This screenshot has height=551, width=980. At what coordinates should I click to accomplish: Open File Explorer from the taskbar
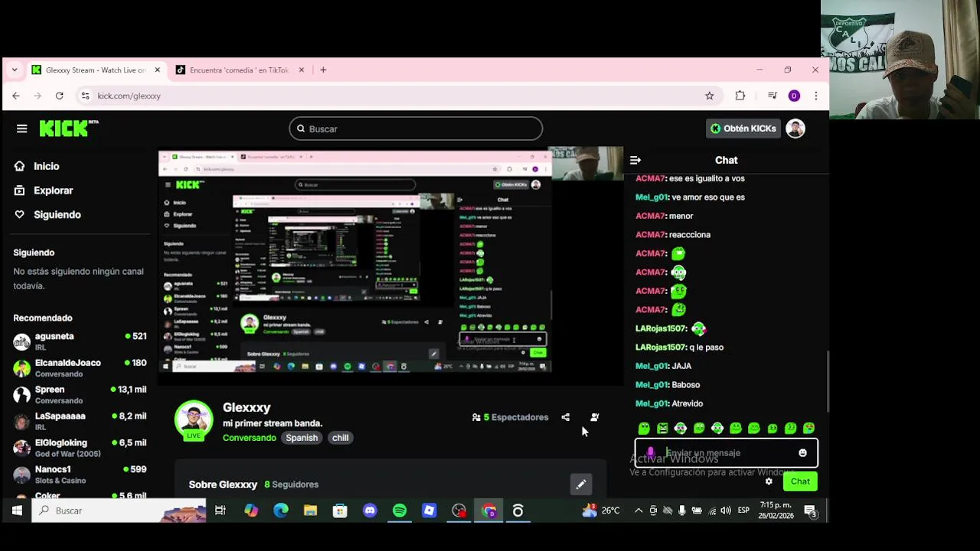point(310,510)
